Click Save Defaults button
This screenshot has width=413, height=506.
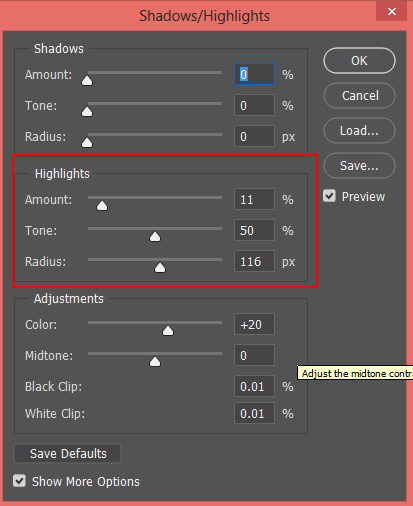tap(68, 454)
